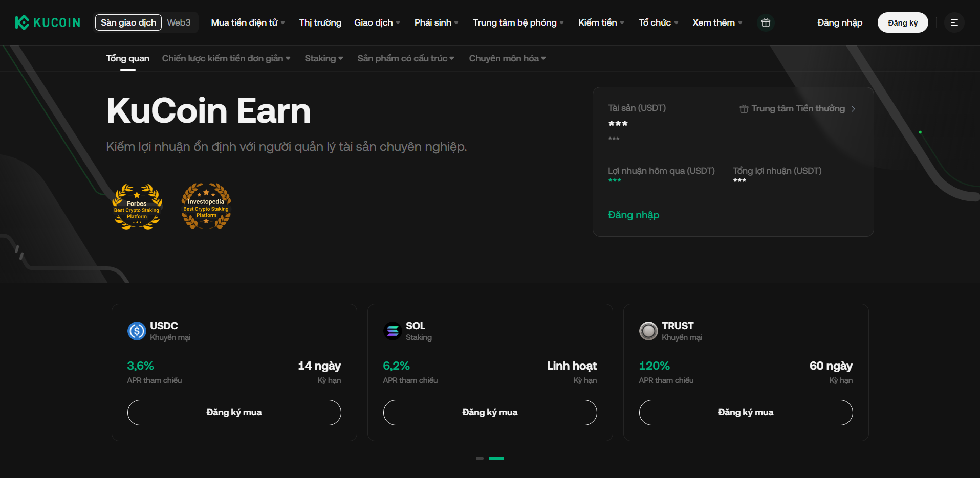Viewport: 980px width, 478px height.
Task: Expand the Kiếm tiền dropdown menu
Action: point(600,22)
